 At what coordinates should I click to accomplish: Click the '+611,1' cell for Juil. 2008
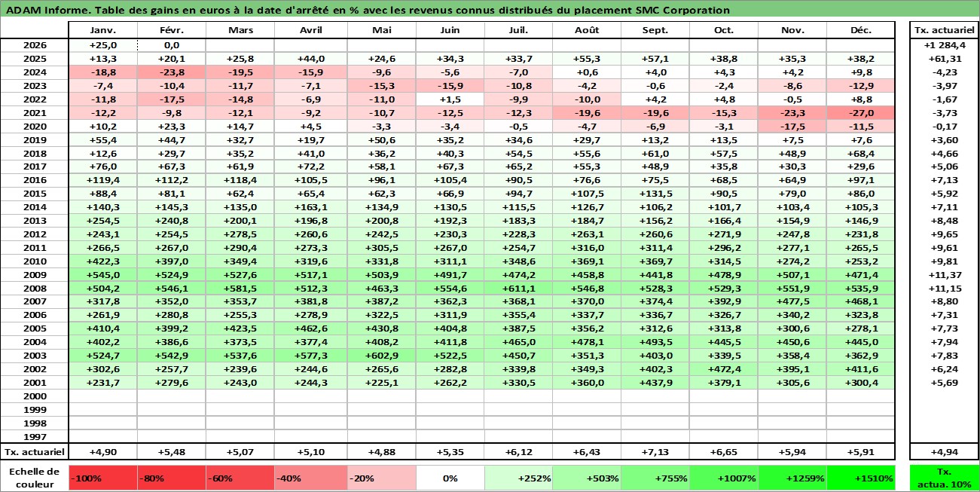click(x=518, y=289)
